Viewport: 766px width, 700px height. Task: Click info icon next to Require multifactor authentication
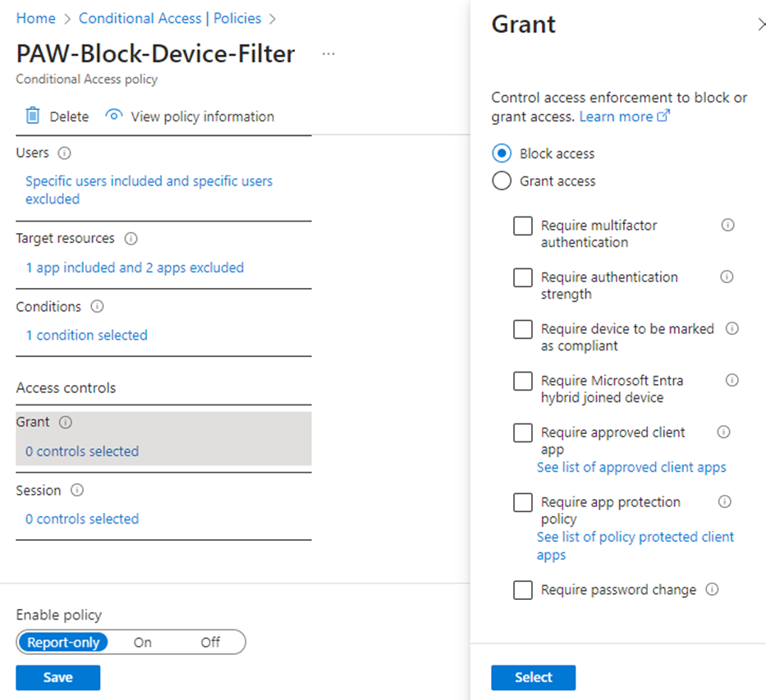click(728, 225)
